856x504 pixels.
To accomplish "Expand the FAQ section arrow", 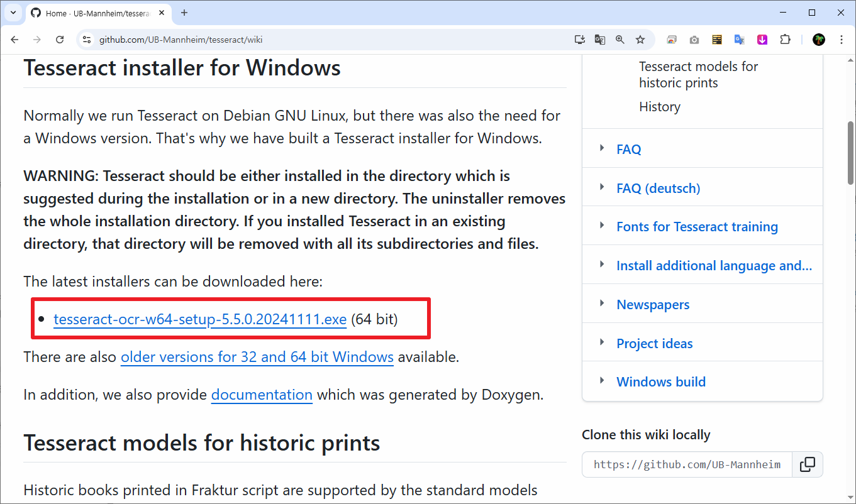I will (602, 148).
